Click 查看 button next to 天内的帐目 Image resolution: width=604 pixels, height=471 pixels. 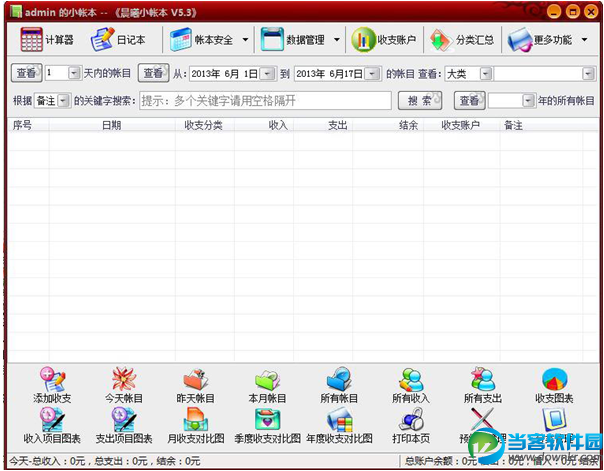26,73
